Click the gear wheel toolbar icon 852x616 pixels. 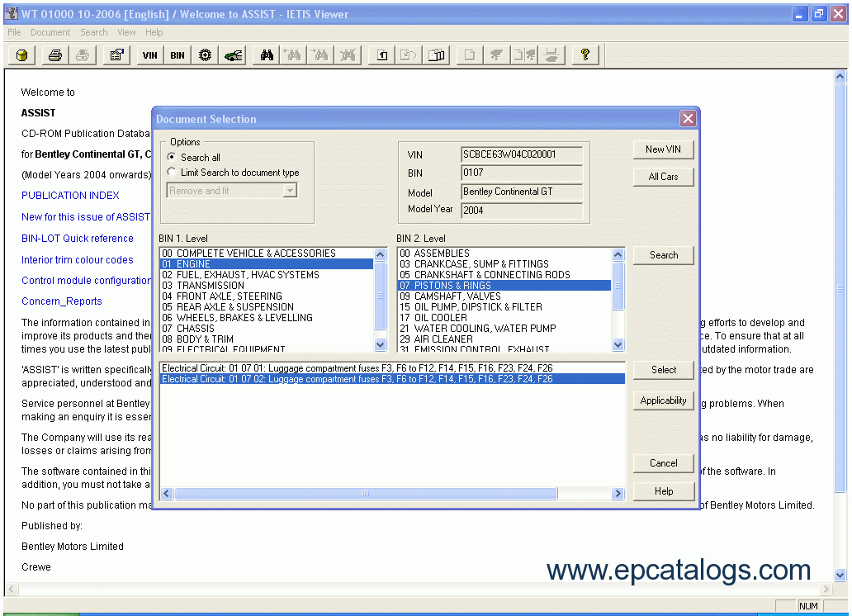(206, 55)
